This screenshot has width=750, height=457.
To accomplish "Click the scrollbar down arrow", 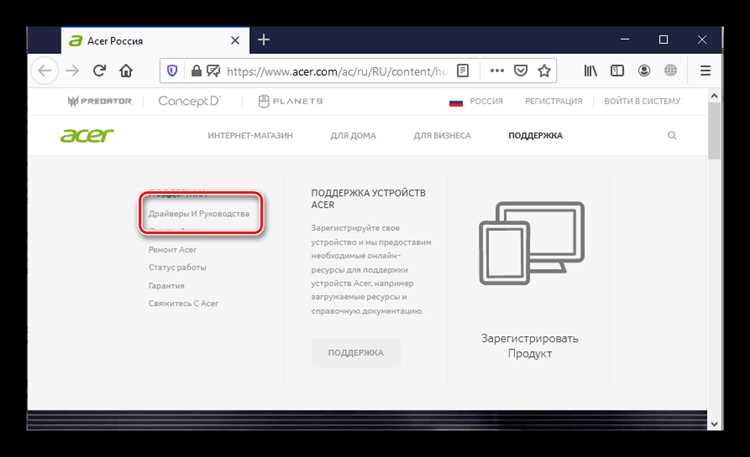I will pyautogui.click(x=714, y=424).
